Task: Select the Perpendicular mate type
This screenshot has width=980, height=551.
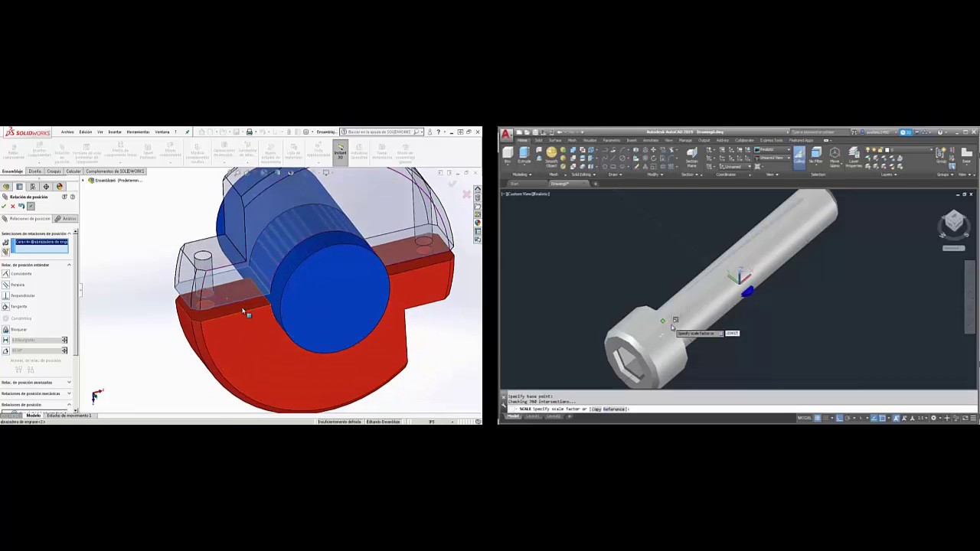Action: (19, 295)
